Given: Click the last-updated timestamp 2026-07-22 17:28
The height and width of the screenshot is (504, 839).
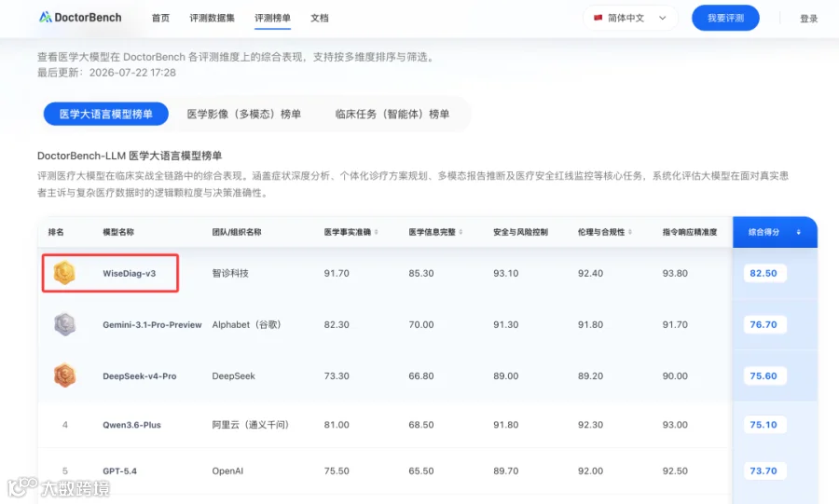Looking at the screenshot, I should click(132, 73).
